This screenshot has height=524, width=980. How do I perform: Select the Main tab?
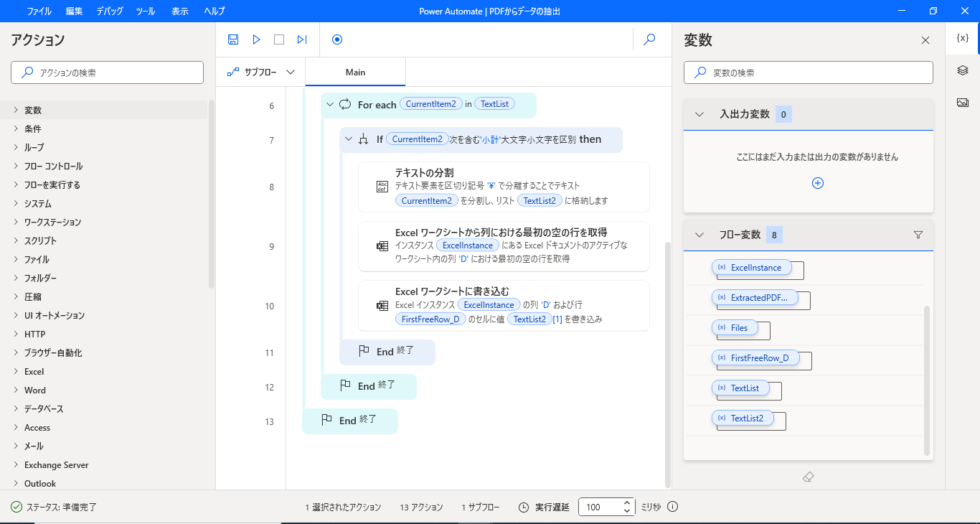(355, 72)
